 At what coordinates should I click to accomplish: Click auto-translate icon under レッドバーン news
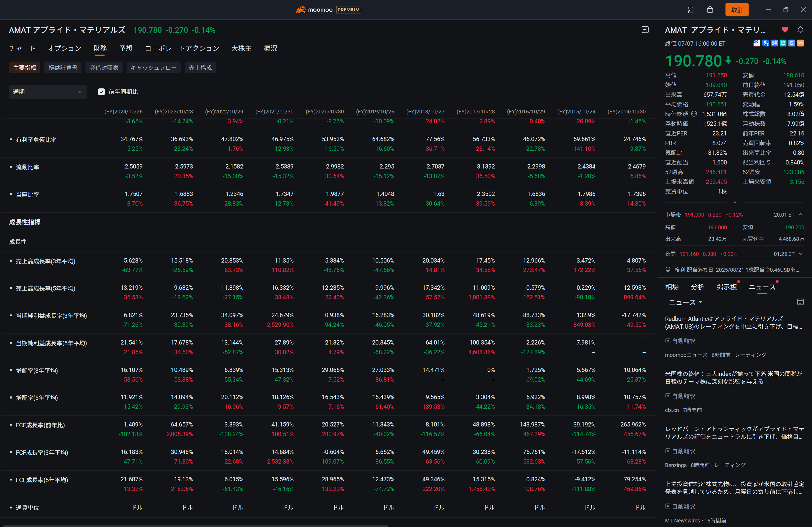668,451
